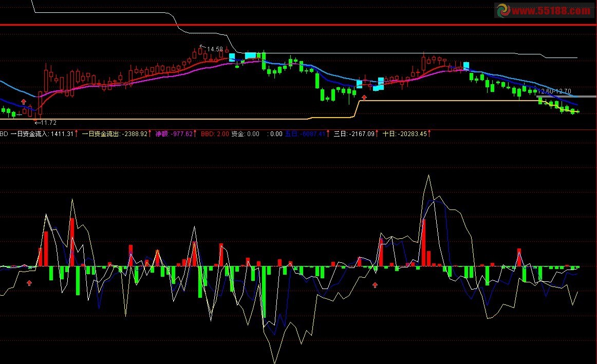Click the www.55188.com watermark logo

(x=544, y=10)
